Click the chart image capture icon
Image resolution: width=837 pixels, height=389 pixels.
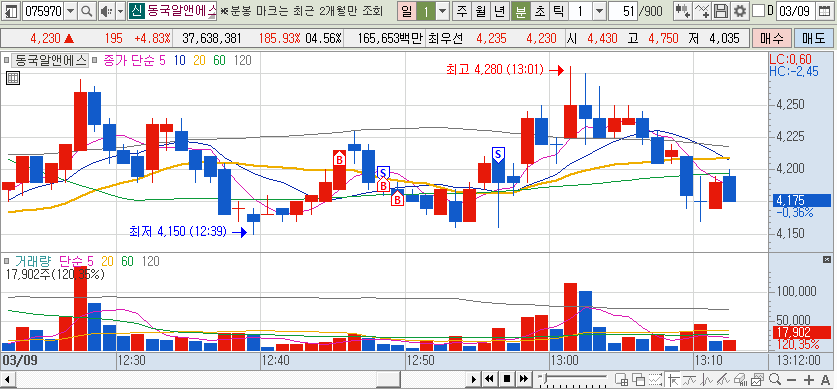tap(757, 379)
